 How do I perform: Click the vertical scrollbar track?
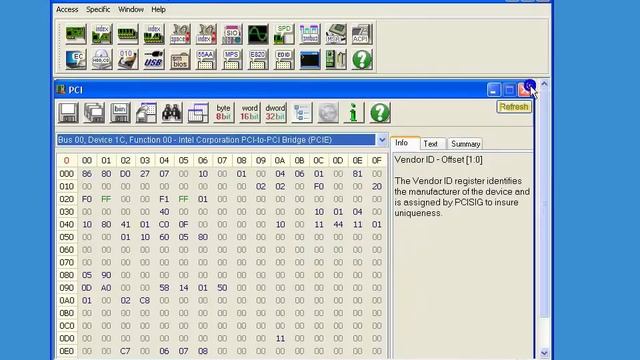click(544, 218)
